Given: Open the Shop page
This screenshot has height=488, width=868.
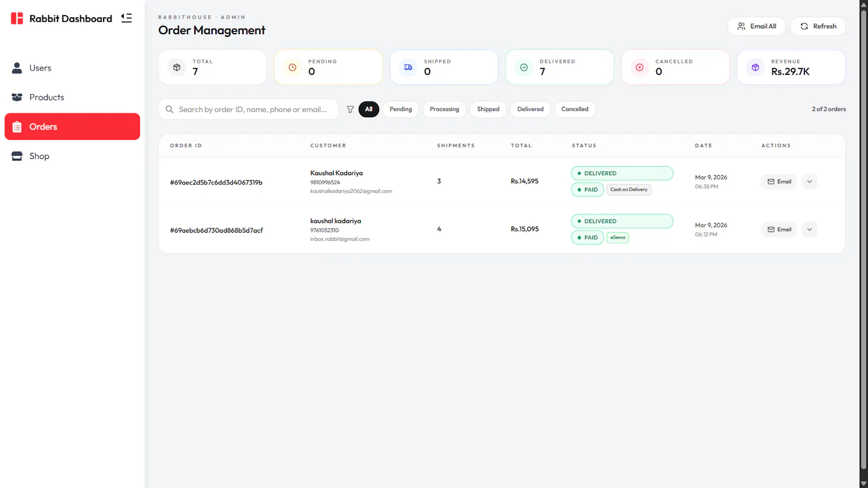Looking at the screenshot, I should click(x=72, y=156).
